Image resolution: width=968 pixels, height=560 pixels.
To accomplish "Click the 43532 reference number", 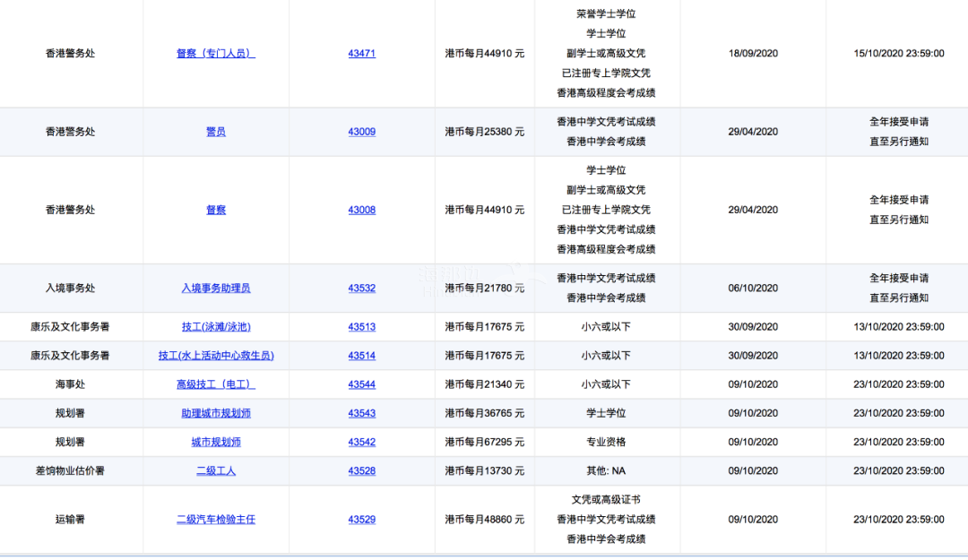I will (361, 289).
